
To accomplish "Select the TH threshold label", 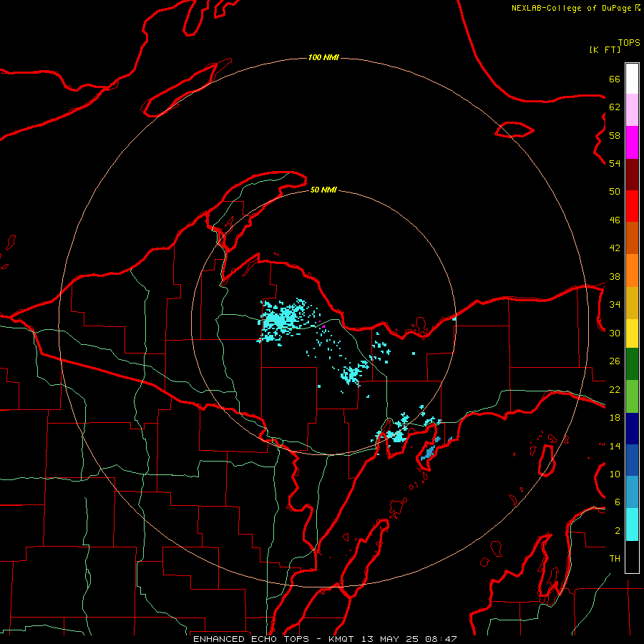I will 615,559.
